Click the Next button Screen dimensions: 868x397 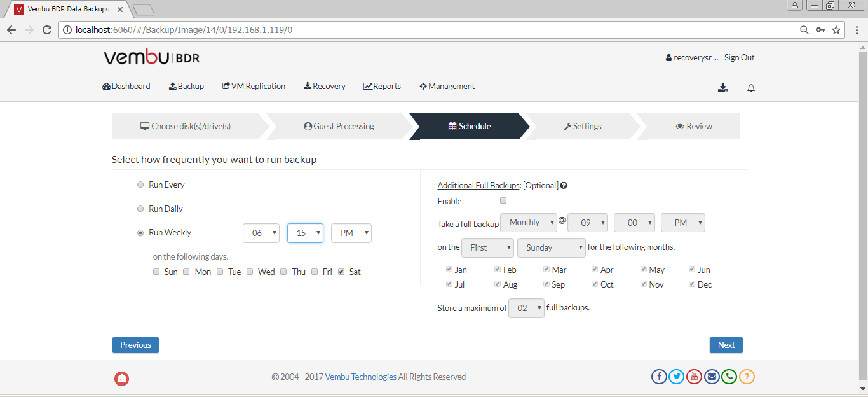(x=726, y=345)
